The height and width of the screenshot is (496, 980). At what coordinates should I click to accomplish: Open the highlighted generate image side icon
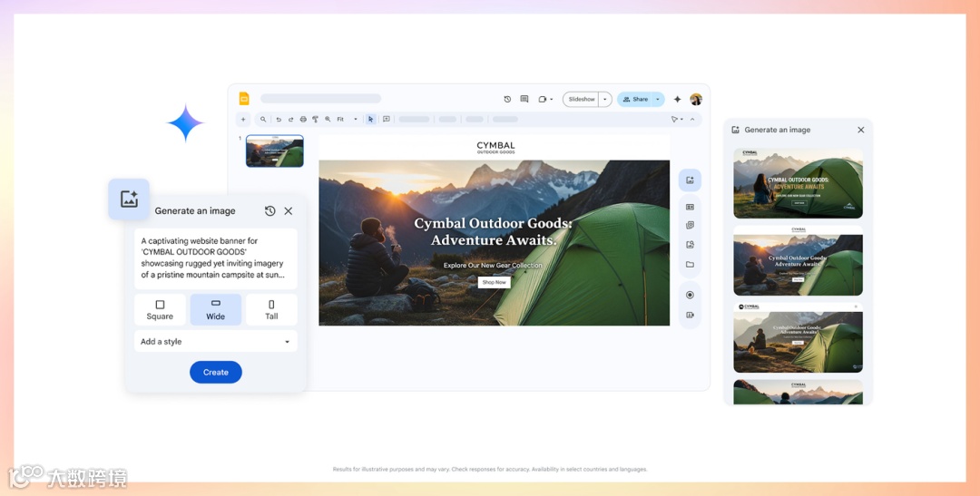(690, 180)
